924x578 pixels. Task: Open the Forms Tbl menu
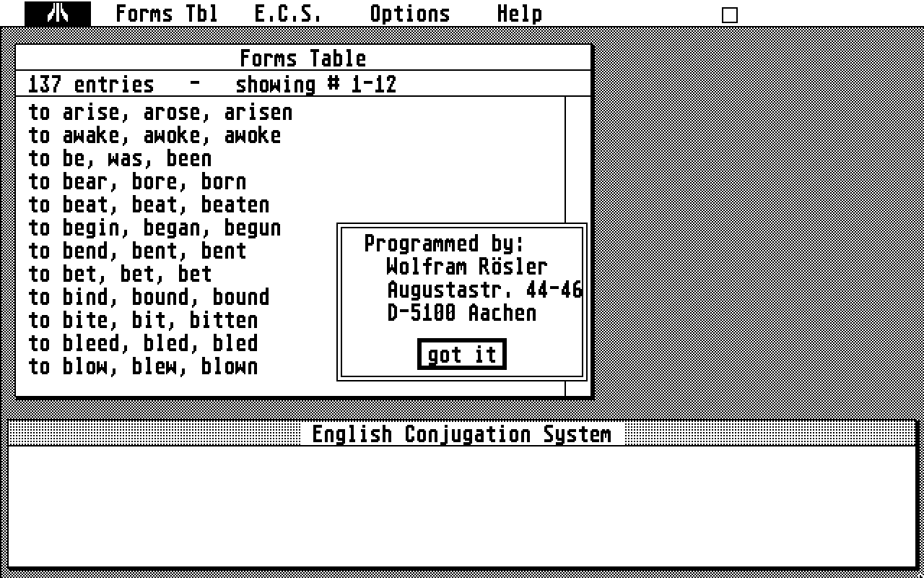166,14
